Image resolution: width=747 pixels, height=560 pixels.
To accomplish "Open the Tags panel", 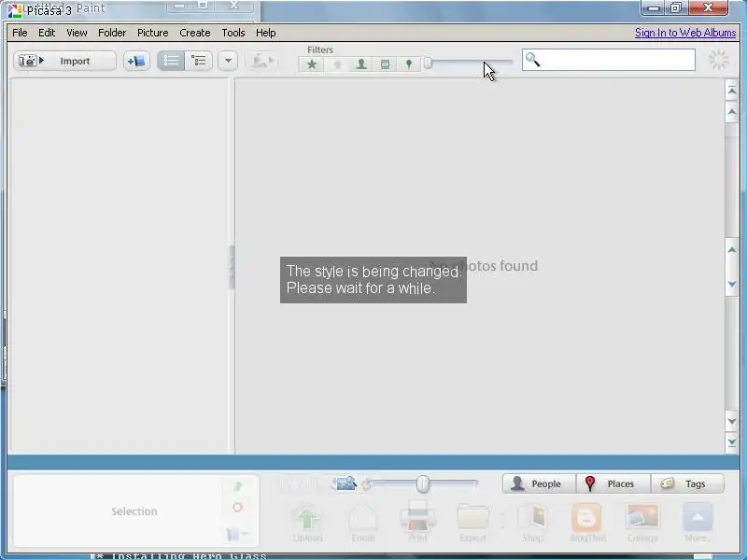I will click(x=687, y=483).
